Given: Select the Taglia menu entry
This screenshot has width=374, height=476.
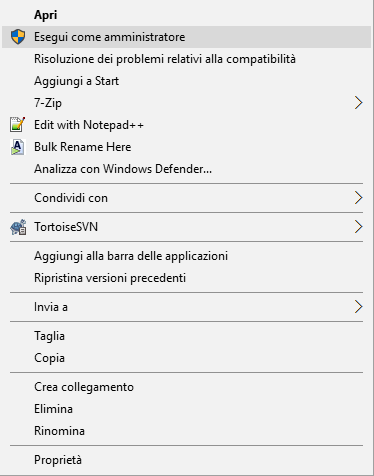Looking at the screenshot, I should pos(187,336).
